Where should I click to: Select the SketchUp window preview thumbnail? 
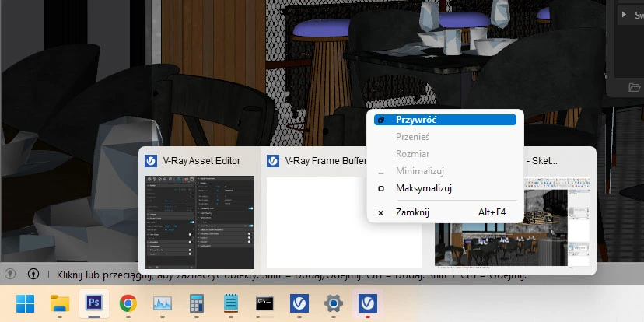[512, 221]
